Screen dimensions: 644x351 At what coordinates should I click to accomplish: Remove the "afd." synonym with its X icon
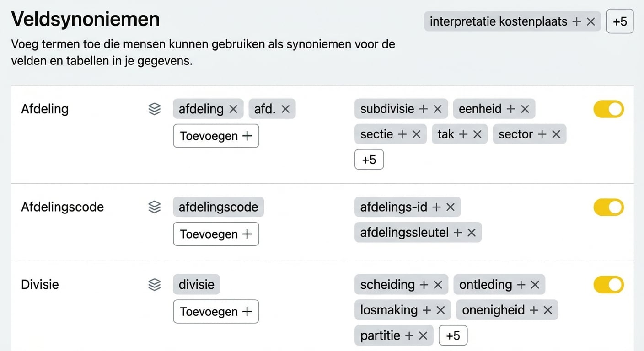(285, 109)
